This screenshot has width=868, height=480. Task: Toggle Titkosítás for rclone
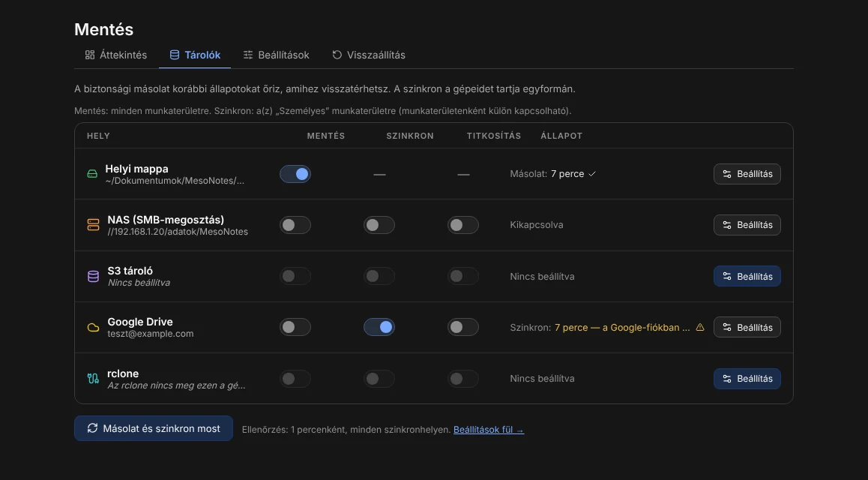point(463,379)
